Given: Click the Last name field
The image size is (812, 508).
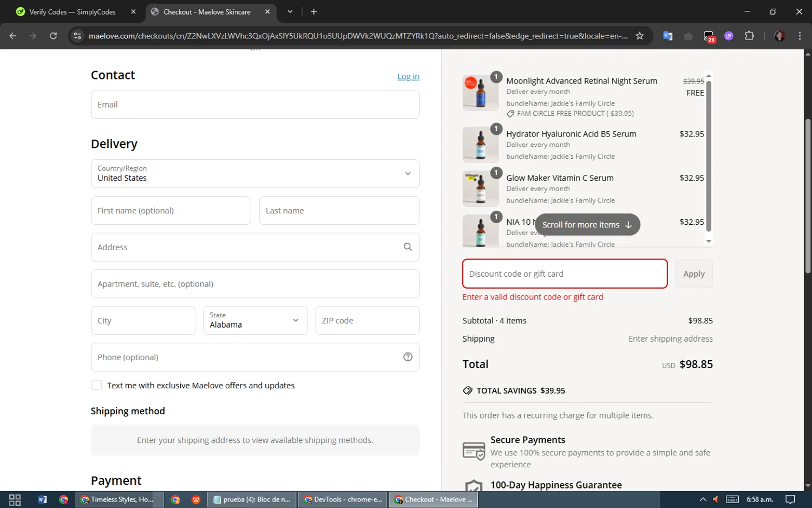Looking at the screenshot, I should 339,210.
